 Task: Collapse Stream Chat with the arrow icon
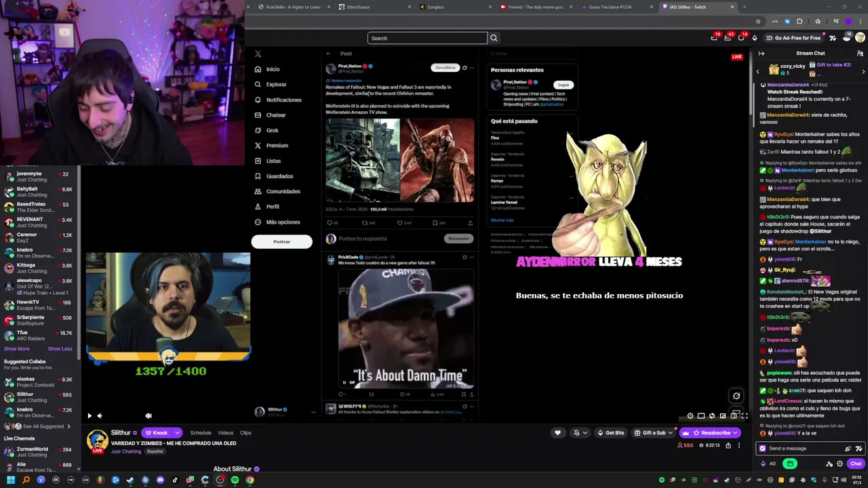tap(762, 53)
